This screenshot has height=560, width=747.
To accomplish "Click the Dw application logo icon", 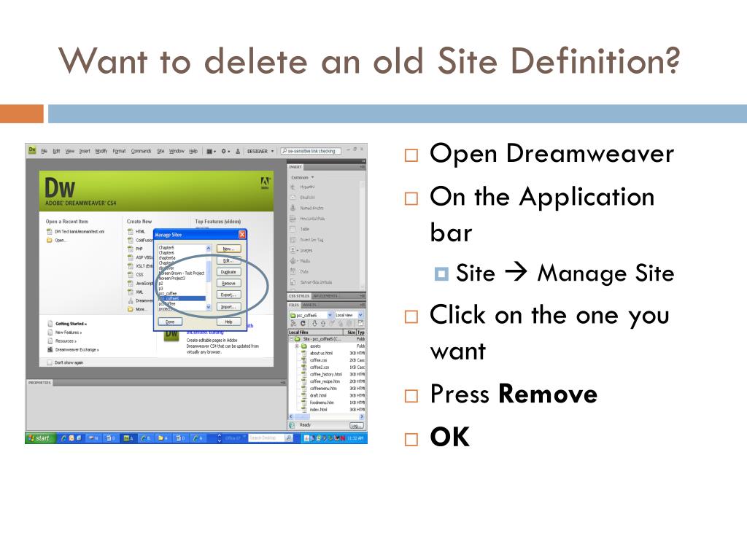I will (32, 150).
